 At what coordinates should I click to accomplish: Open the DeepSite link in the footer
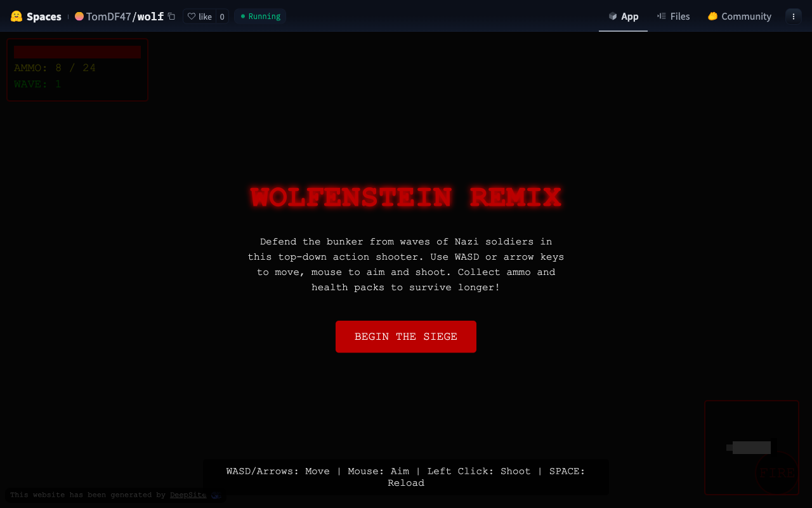click(188, 495)
